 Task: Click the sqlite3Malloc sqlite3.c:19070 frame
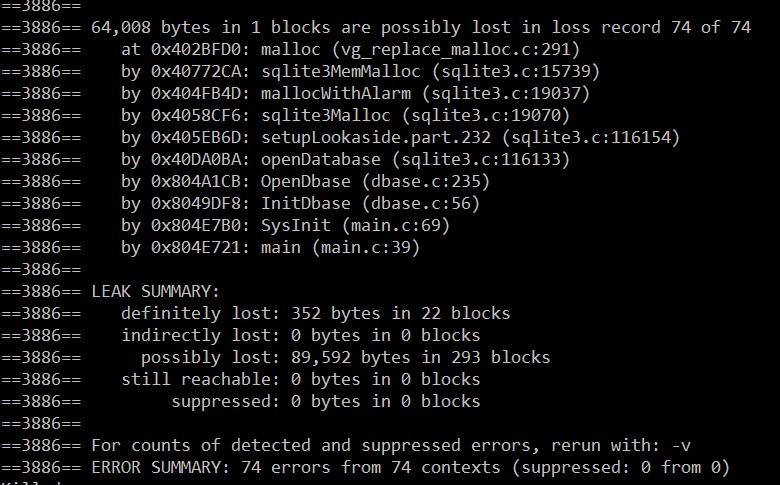click(345, 115)
